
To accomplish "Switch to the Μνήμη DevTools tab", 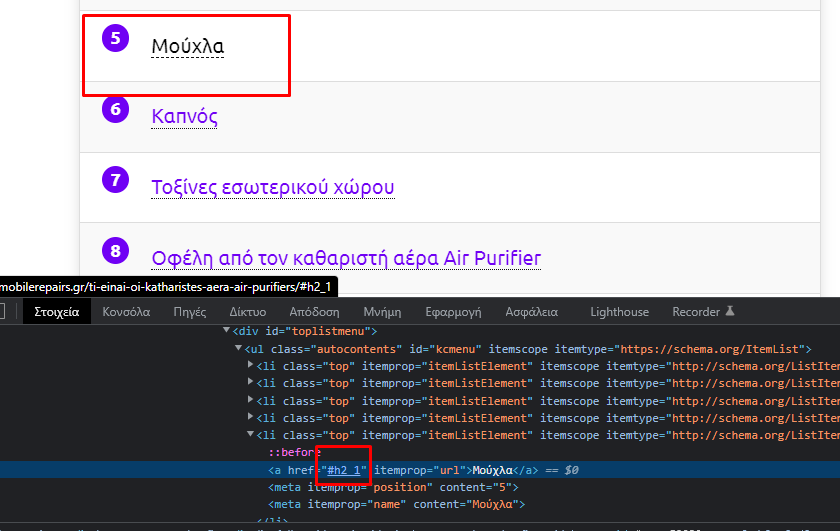I will click(x=382, y=312).
